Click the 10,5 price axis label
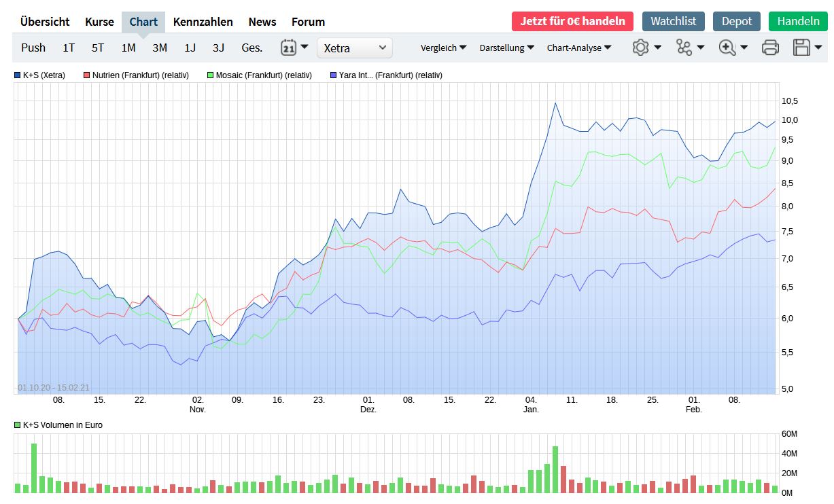The width and height of the screenshot is (834, 504). [790, 101]
